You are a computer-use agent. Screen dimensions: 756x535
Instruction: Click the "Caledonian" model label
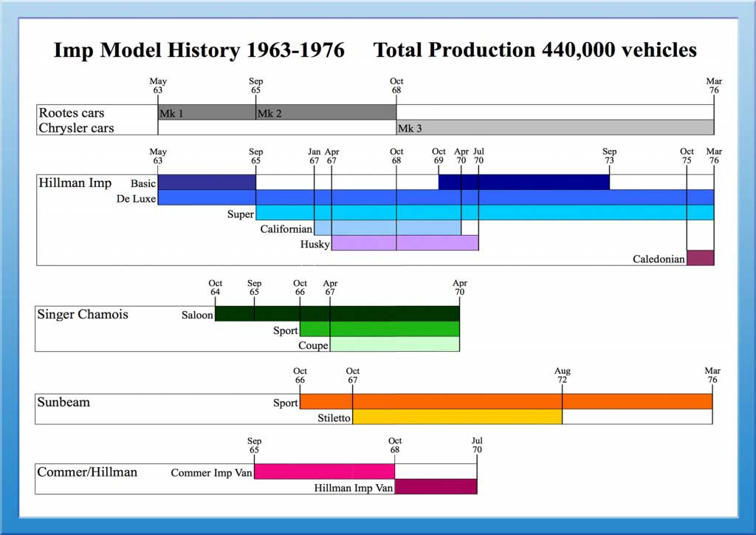tap(659, 259)
